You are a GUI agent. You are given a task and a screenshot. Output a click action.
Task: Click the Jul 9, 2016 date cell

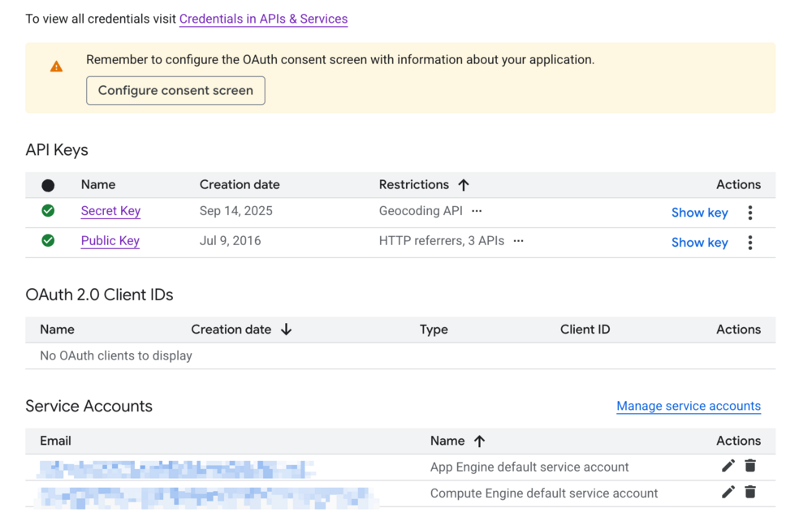230,241
